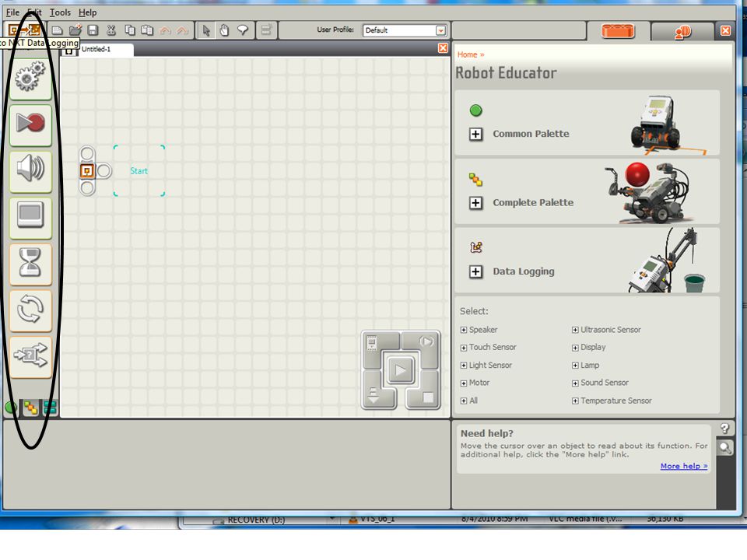Open the Tools menu
The image size is (747, 560).
click(x=60, y=12)
